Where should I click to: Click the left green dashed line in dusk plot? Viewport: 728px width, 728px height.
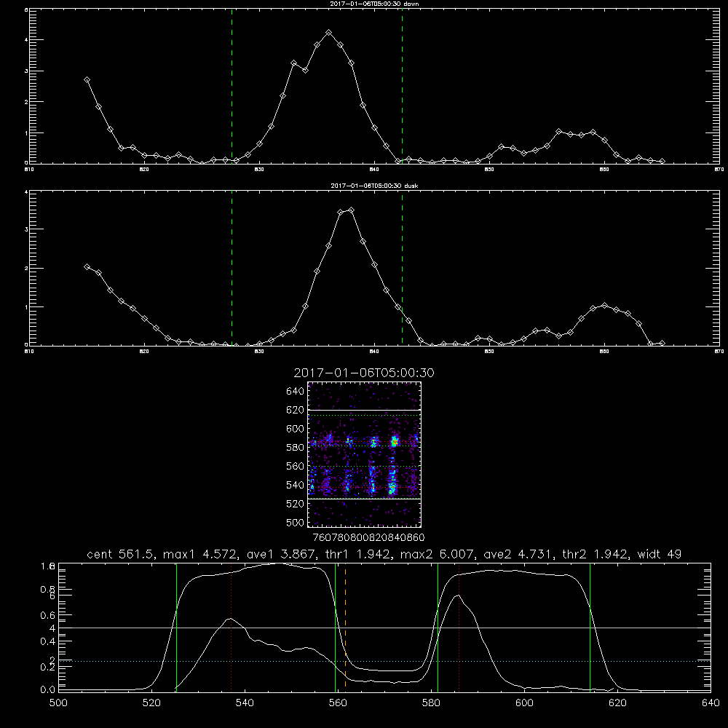pyautogui.click(x=232, y=269)
